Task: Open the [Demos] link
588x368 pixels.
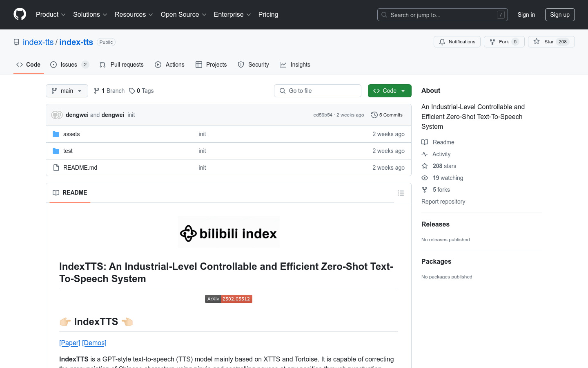Action: click(x=94, y=343)
